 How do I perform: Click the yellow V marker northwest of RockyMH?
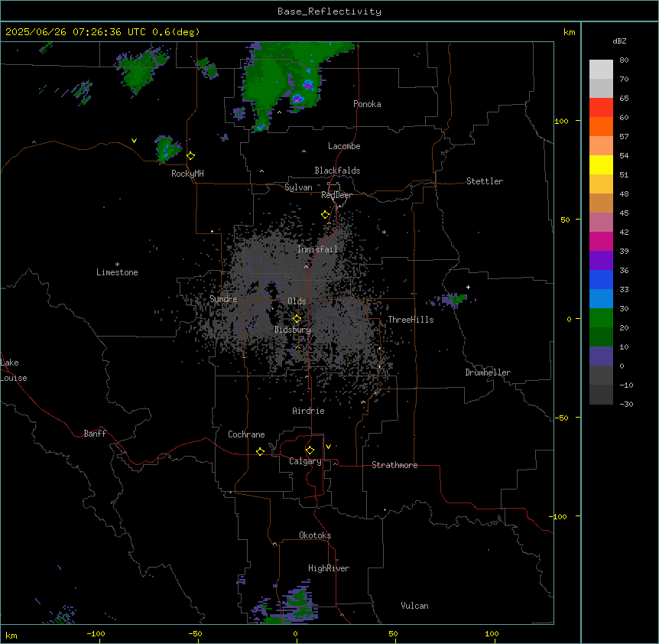[x=134, y=141]
